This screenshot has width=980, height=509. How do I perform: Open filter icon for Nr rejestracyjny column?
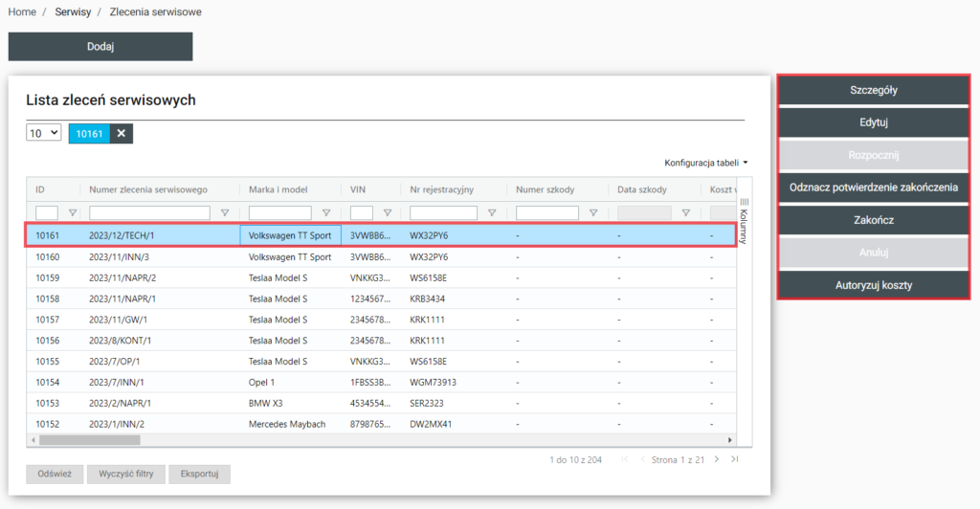tap(492, 213)
